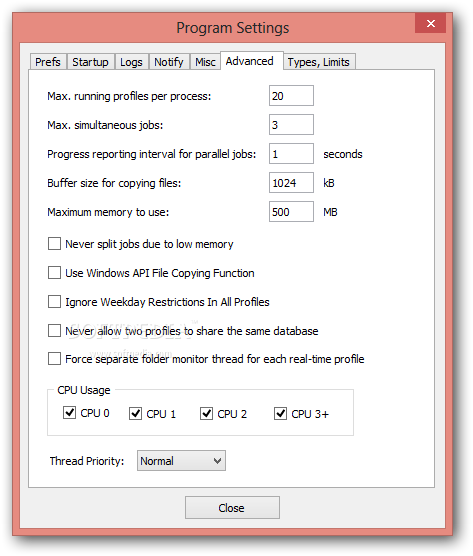Switch to the Prefs tab

[48, 62]
